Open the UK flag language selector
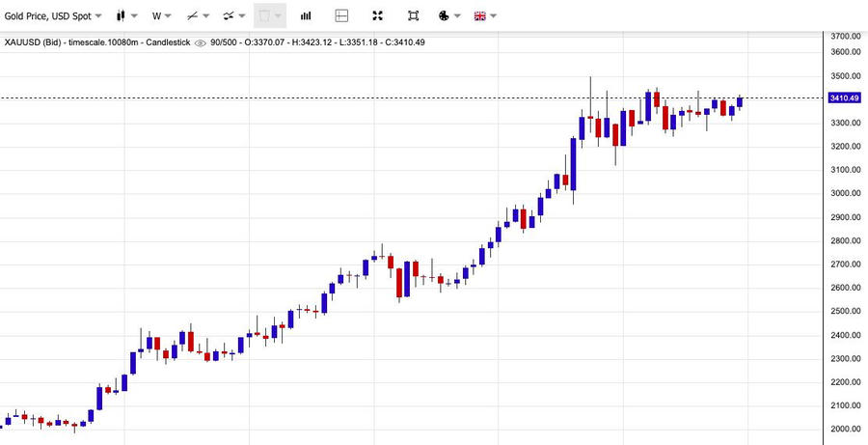Image resolution: width=868 pixels, height=445 pixels. click(x=479, y=16)
